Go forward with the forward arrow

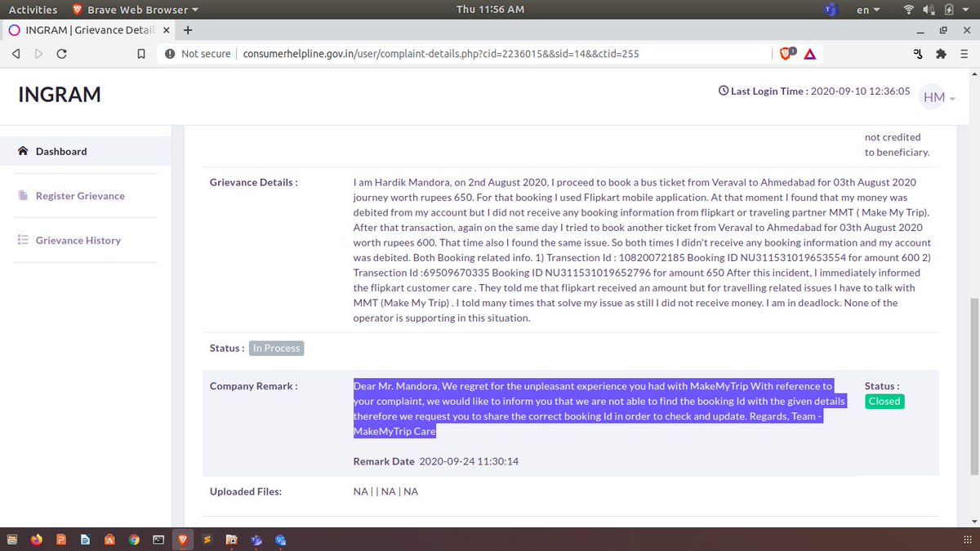click(x=38, y=54)
